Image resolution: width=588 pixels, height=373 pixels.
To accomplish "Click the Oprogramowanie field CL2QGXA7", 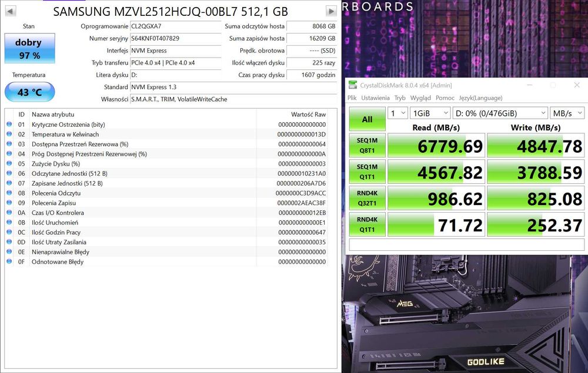I will [175, 26].
